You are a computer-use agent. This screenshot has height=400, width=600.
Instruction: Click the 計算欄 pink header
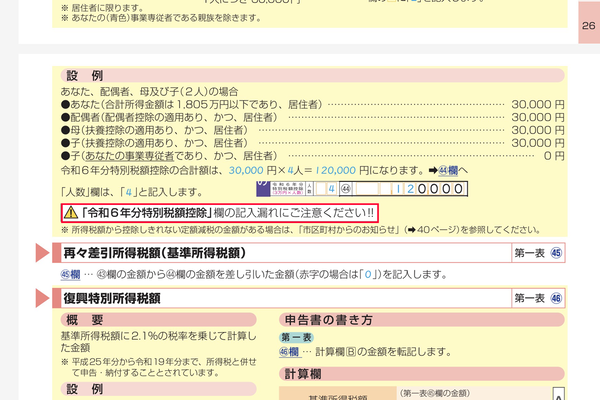click(x=422, y=374)
